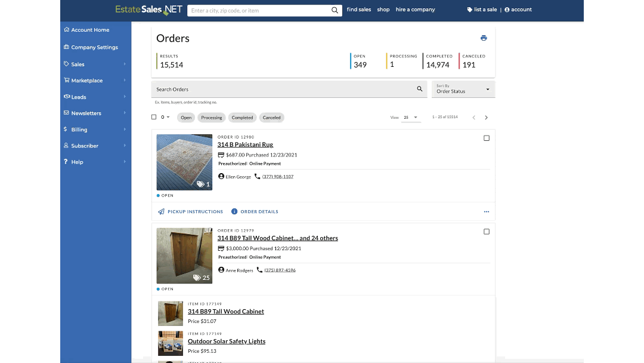Expand the Billing sidebar submenu arrow
Viewport: 644px width, 363px height.
click(125, 129)
